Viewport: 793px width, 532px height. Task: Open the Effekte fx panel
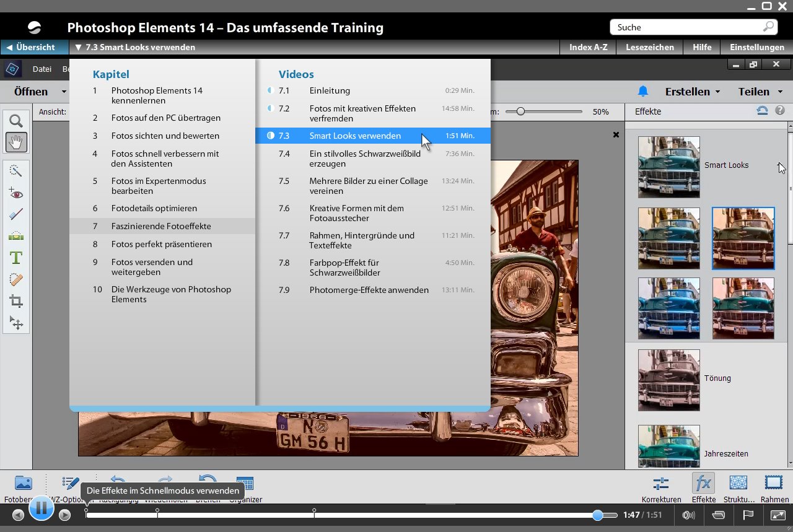click(703, 489)
